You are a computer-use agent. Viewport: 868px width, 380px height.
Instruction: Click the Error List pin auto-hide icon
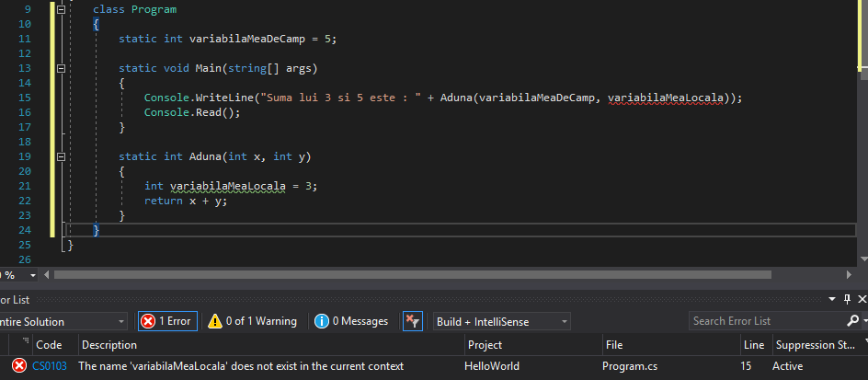tap(846, 299)
